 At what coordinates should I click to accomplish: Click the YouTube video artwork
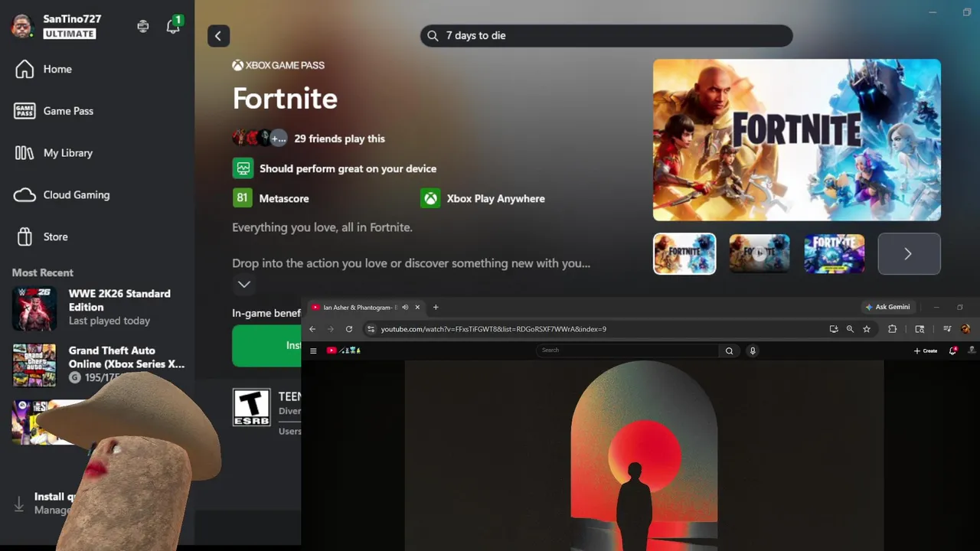click(x=644, y=455)
